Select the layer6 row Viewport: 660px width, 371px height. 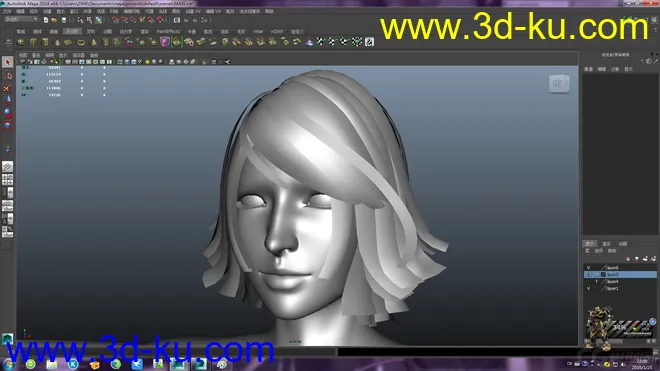coord(620,268)
